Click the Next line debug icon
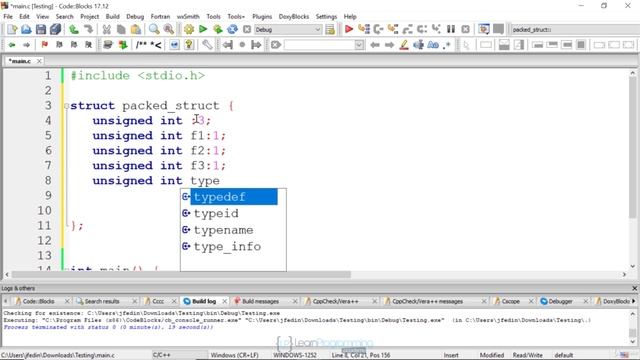The image size is (640, 360). pos(378,29)
